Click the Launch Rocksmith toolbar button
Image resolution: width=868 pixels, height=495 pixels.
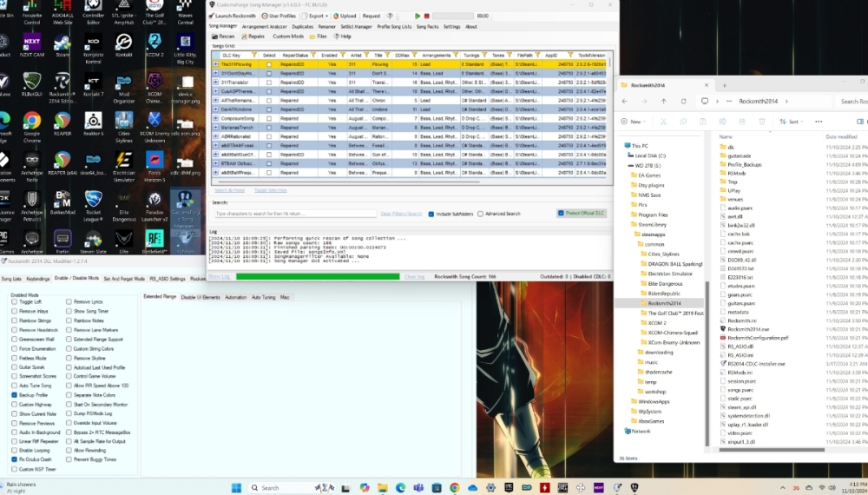[x=233, y=16]
